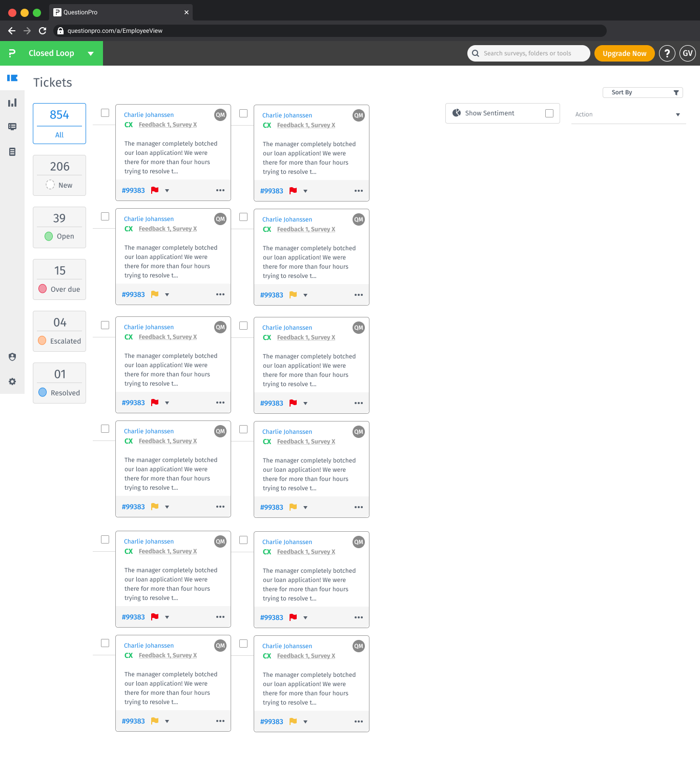Open ticket #99383 on the fifth-row left card
700x763 pixels.
tap(133, 617)
